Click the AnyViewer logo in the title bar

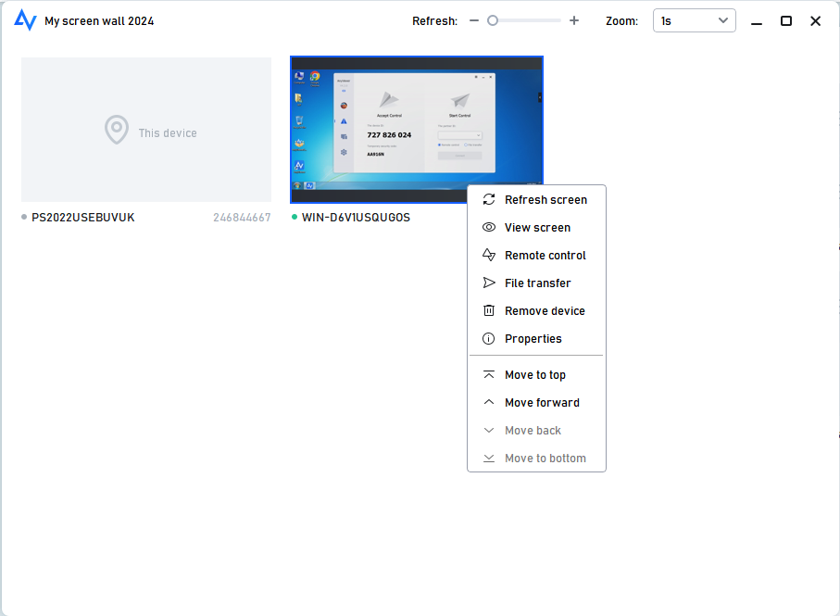coord(25,19)
